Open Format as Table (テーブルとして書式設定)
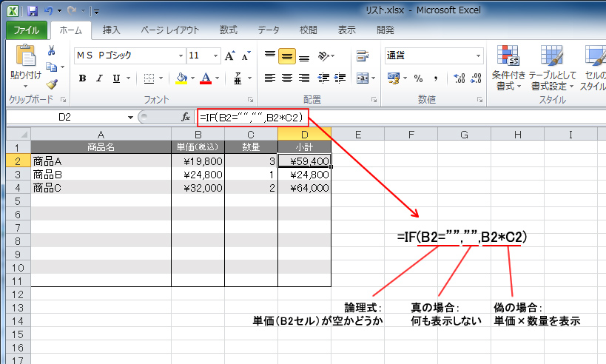The width and height of the screenshot is (606, 364). click(x=552, y=67)
